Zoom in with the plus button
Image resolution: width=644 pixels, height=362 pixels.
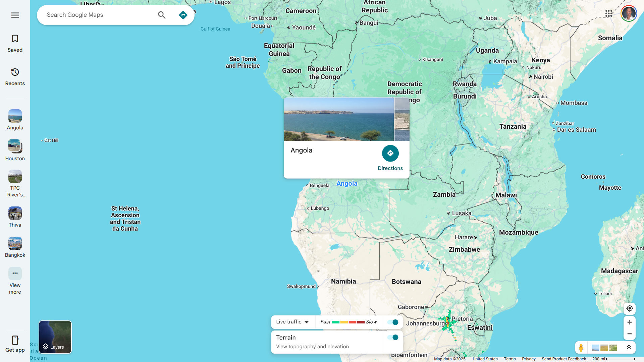(629, 322)
